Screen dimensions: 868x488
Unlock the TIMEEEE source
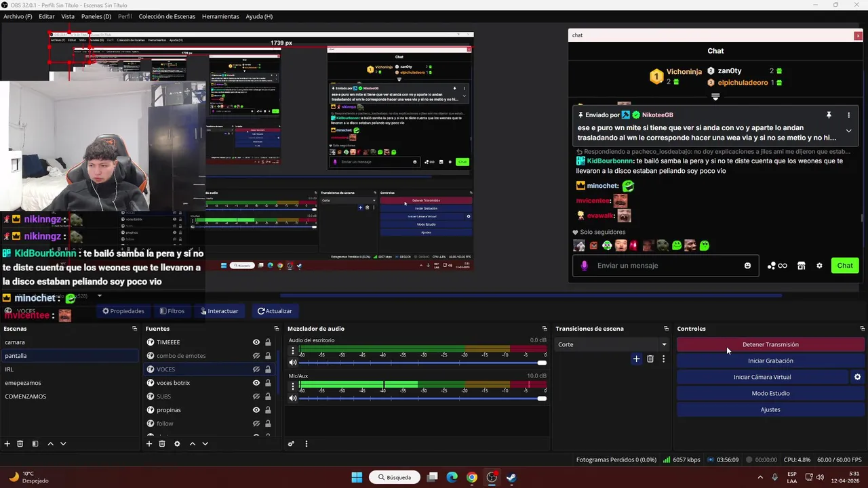point(268,342)
